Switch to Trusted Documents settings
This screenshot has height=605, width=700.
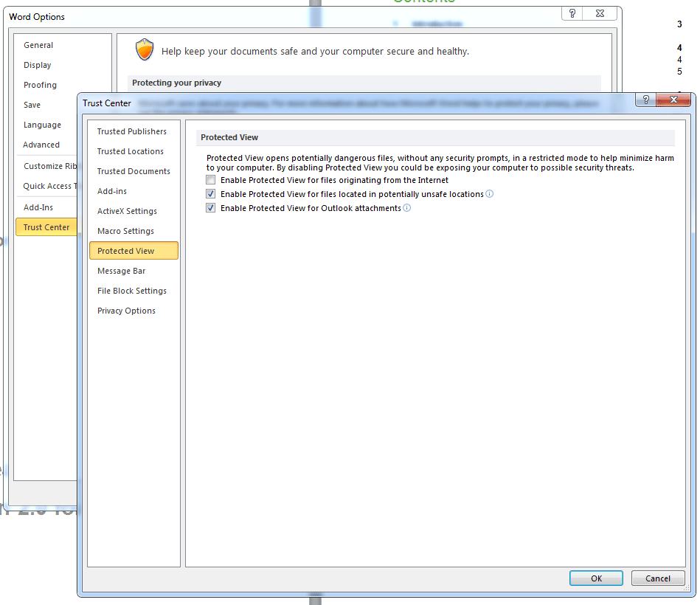coord(134,171)
